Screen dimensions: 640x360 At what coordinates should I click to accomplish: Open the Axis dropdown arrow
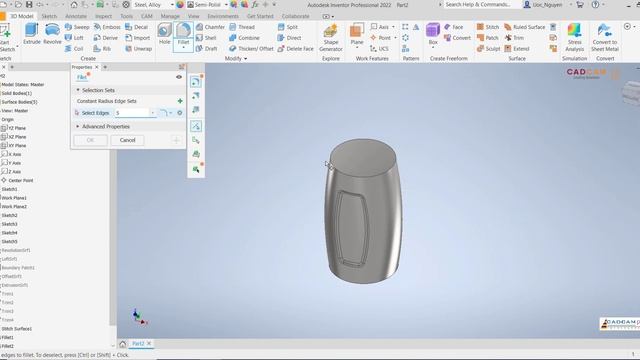point(393,27)
